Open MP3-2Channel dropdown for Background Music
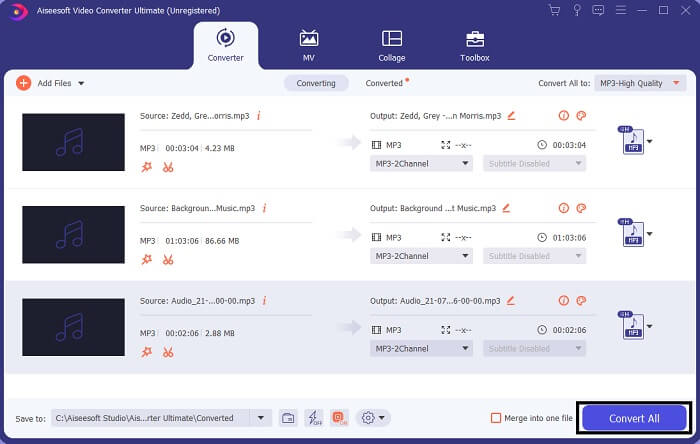The width and height of the screenshot is (700, 444). point(421,256)
